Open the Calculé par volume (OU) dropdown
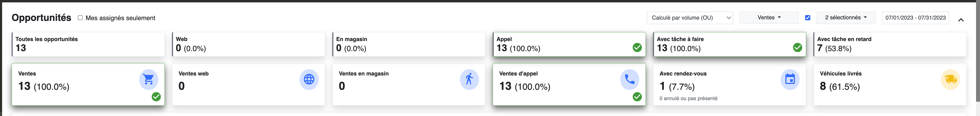The width and height of the screenshot is (980, 116). 690,17
